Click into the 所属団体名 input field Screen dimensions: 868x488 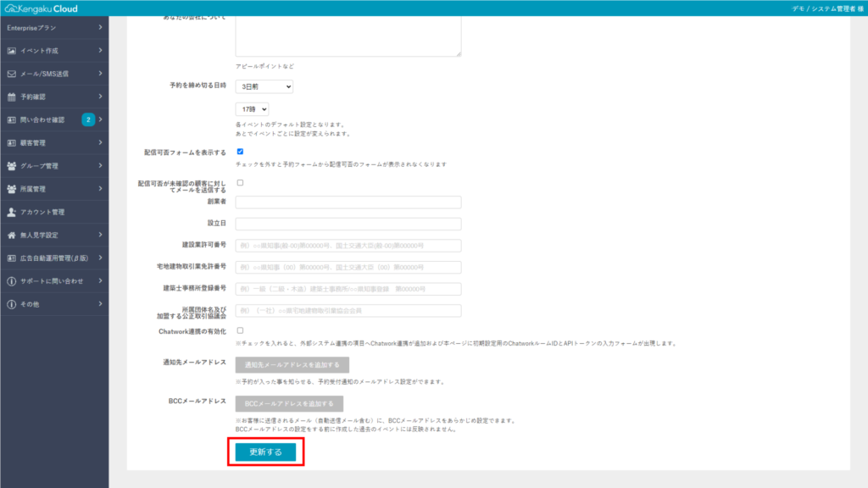click(348, 310)
